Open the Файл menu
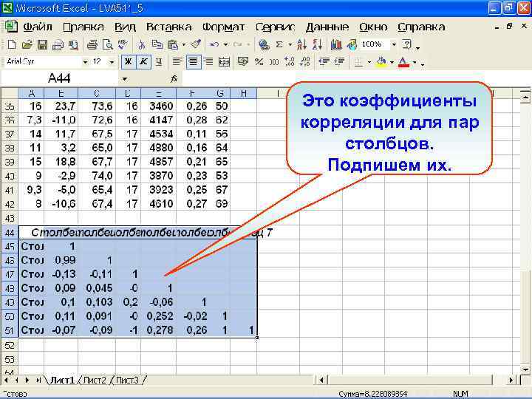The height and width of the screenshot is (399, 532). tap(37, 27)
